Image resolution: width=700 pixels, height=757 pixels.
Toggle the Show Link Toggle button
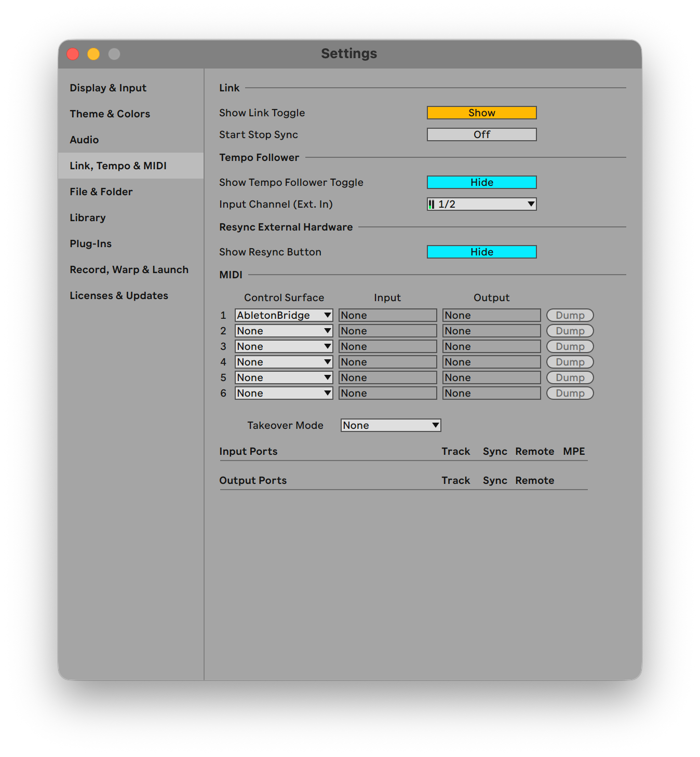click(x=481, y=113)
